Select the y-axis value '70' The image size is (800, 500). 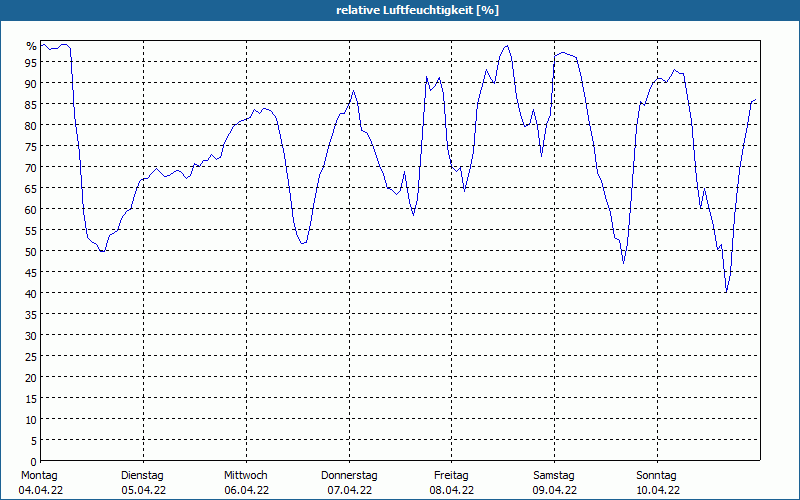pyautogui.click(x=32, y=168)
